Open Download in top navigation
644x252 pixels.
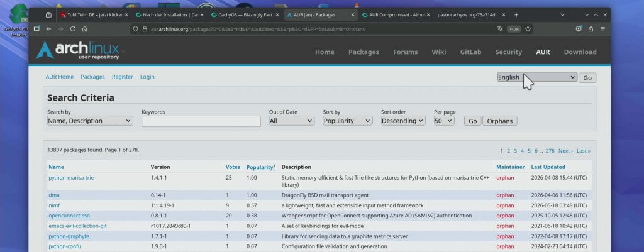pyautogui.click(x=580, y=52)
